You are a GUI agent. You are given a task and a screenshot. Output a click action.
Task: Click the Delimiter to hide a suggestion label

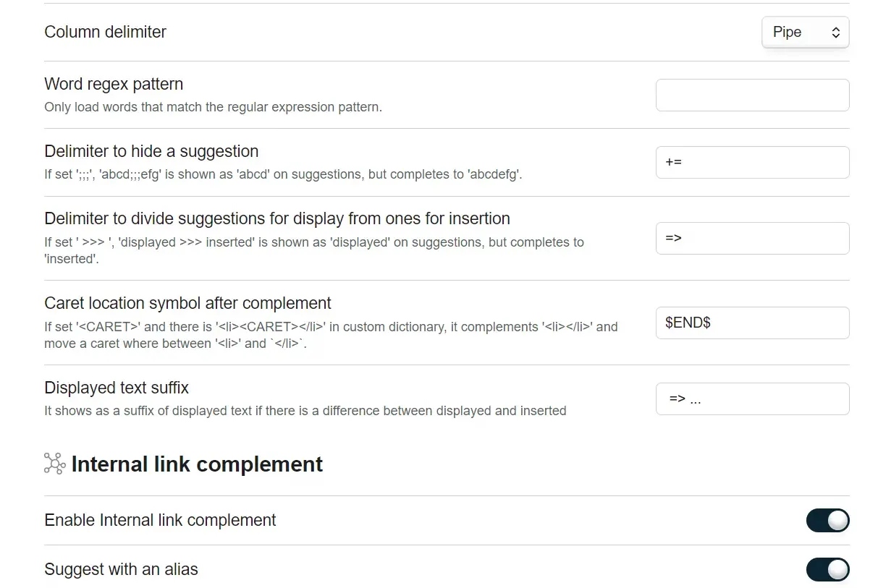151,151
